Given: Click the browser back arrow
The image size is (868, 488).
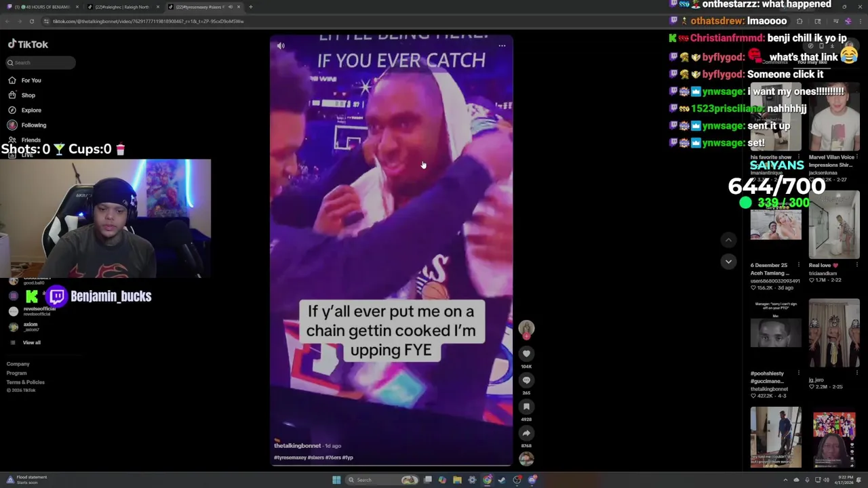Looking at the screenshot, I should [x=7, y=21].
